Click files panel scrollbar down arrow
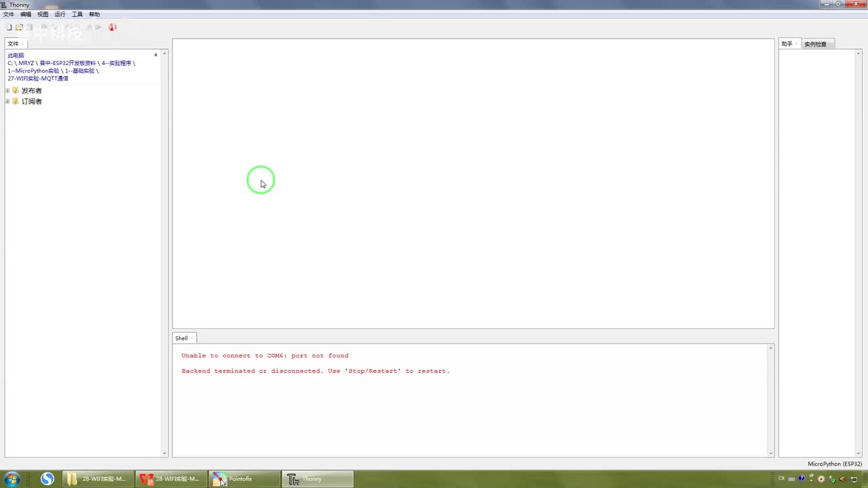This screenshot has width=868, height=488. 164,453
